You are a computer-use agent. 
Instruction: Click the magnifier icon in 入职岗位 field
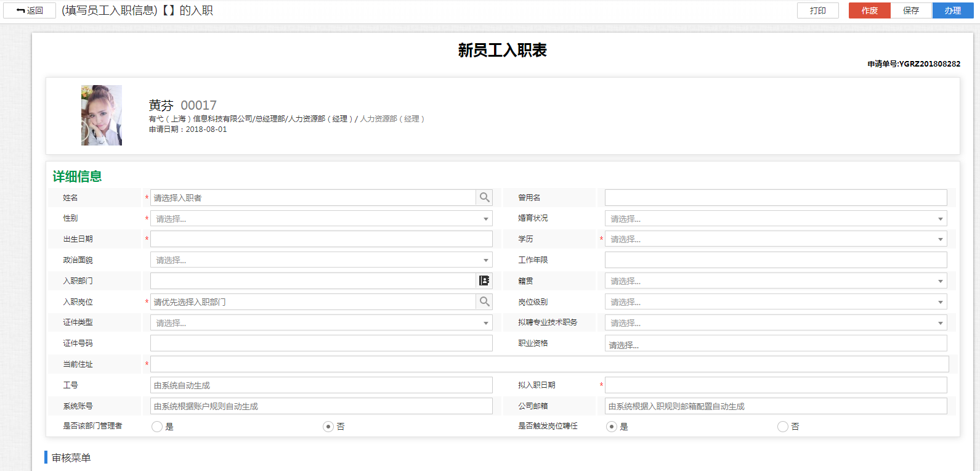pos(484,301)
